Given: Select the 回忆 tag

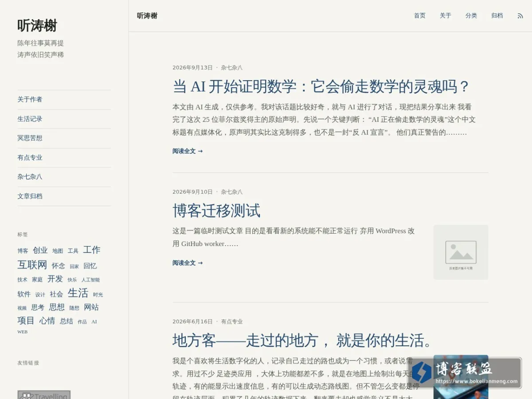Looking at the screenshot, I should [90, 266].
